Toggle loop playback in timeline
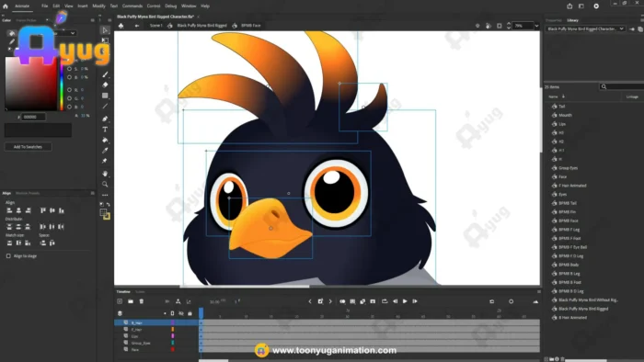 385,301
